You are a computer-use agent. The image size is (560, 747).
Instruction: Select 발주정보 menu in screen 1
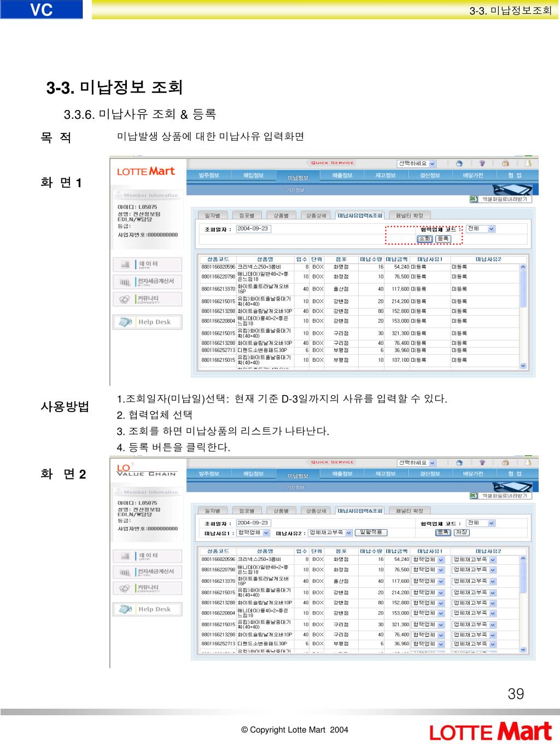click(x=208, y=175)
